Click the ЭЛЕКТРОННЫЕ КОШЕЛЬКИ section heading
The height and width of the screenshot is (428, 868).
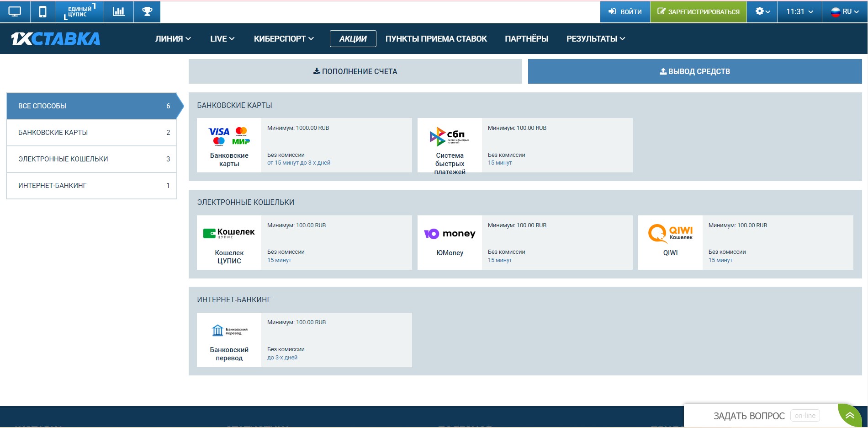(x=246, y=203)
